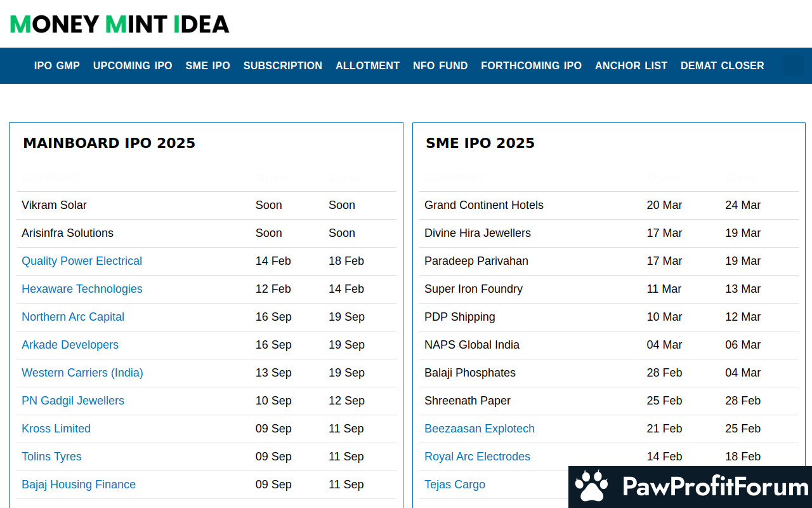
Task: Click the 11 Mar open date of Super Iron Foundry
Action: 664,289
